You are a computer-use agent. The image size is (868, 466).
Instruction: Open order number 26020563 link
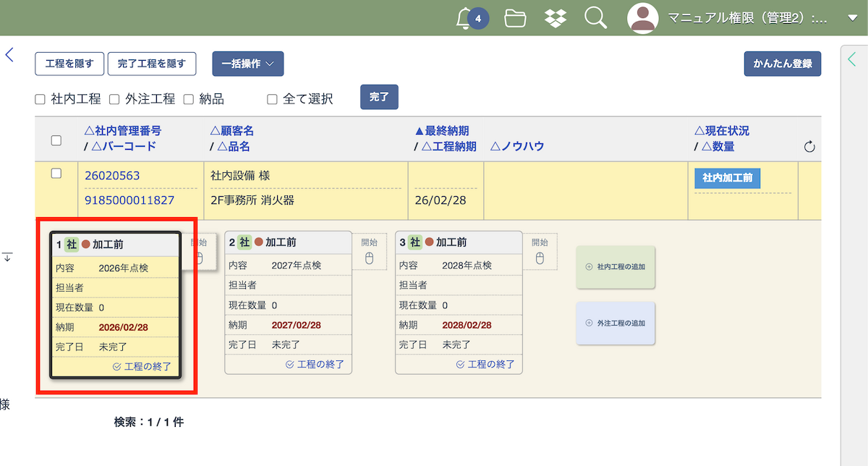click(112, 176)
